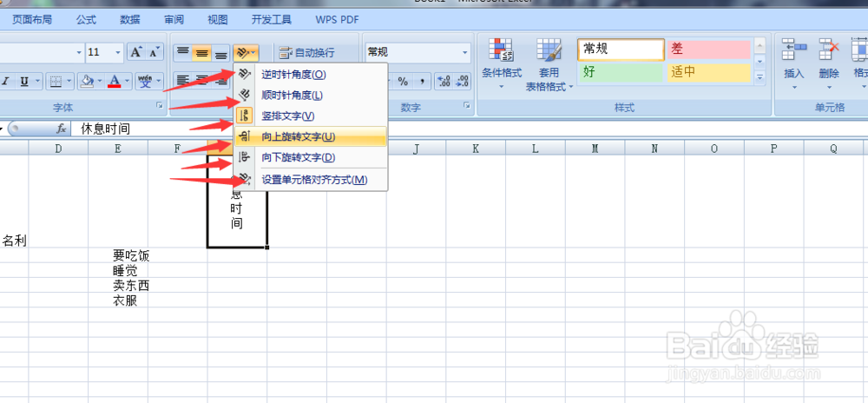Apply the border button icon
Image resolution: width=868 pixels, height=403 pixels.
point(56,82)
